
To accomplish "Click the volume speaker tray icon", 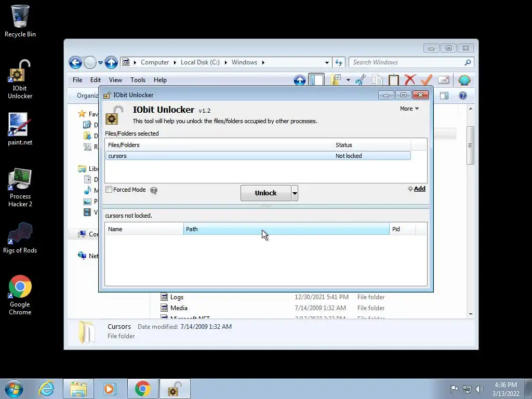I will (480, 389).
